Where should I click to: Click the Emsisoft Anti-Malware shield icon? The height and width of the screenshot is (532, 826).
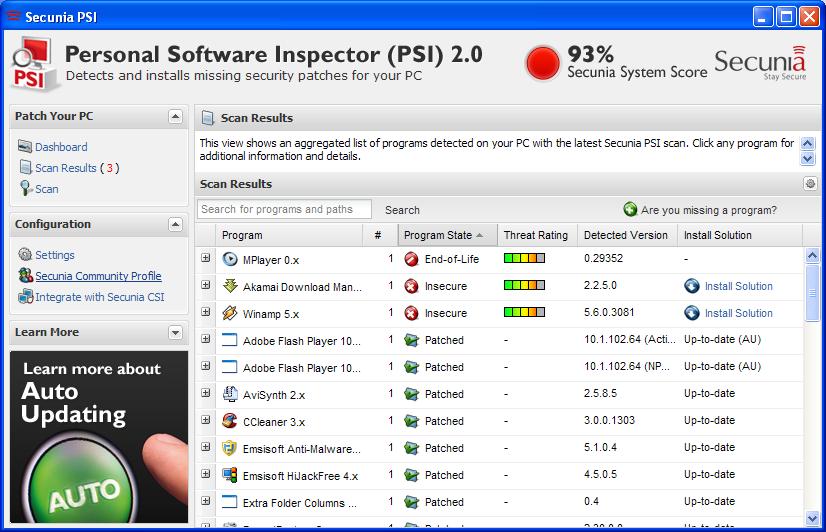(x=230, y=448)
